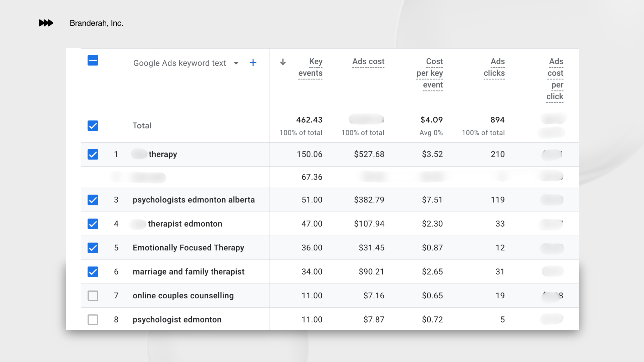Viewport: 644px width, 362px height.
Task: Select the Total row label
Action: [142, 126]
